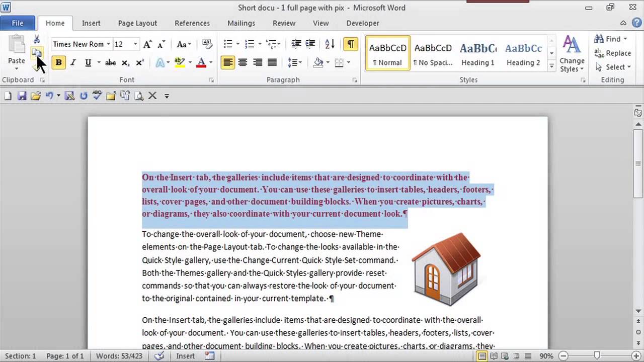Toggle Justify alignment
644x362 pixels.
[x=272, y=63]
